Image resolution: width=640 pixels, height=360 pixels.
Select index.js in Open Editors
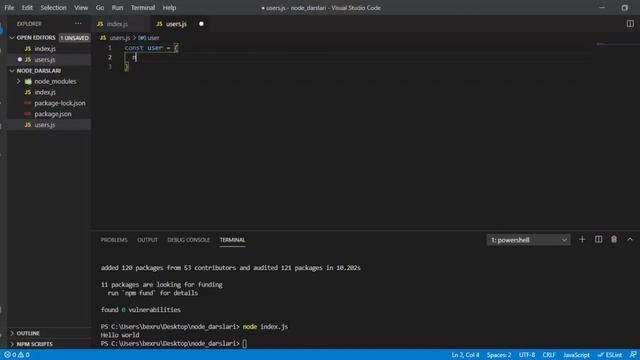[x=49, y=49]
